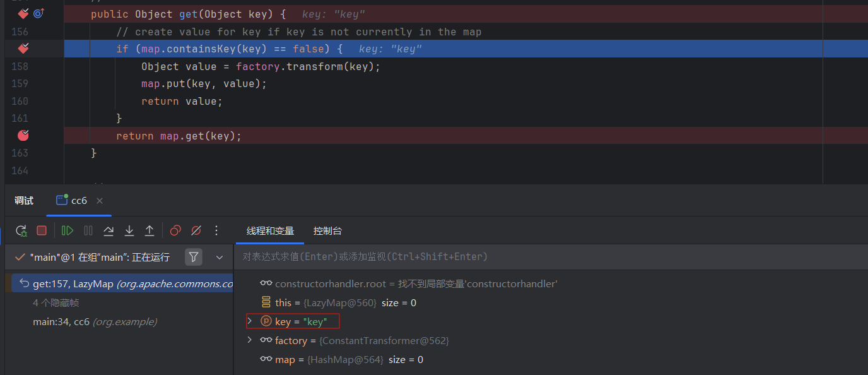Open the View Breakpoints dialog
This screenshot has width=868, height=375.
175,231
